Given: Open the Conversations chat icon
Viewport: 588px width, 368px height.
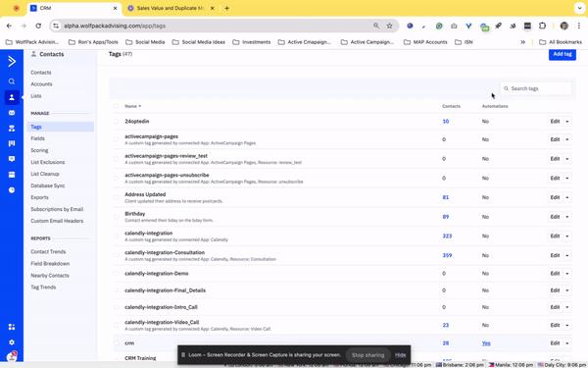Looking at the screenshot, I should (x=12, y=159).
